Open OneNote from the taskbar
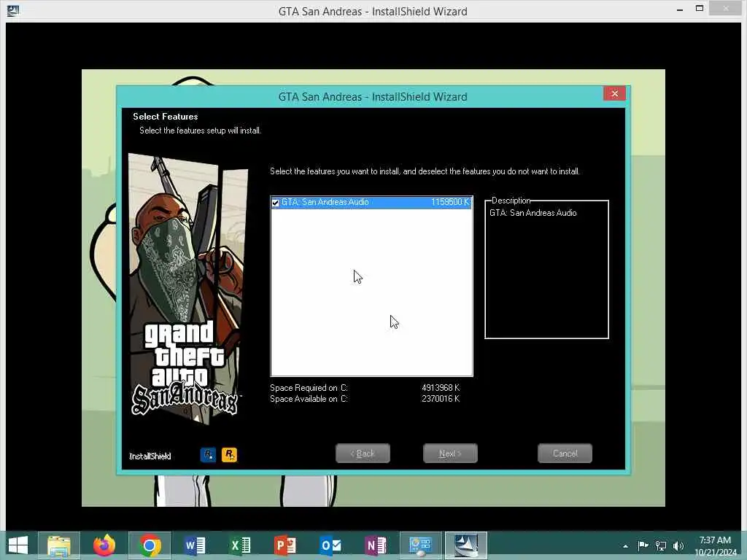The height and width of the screenshot is (560, 747). 376,545
